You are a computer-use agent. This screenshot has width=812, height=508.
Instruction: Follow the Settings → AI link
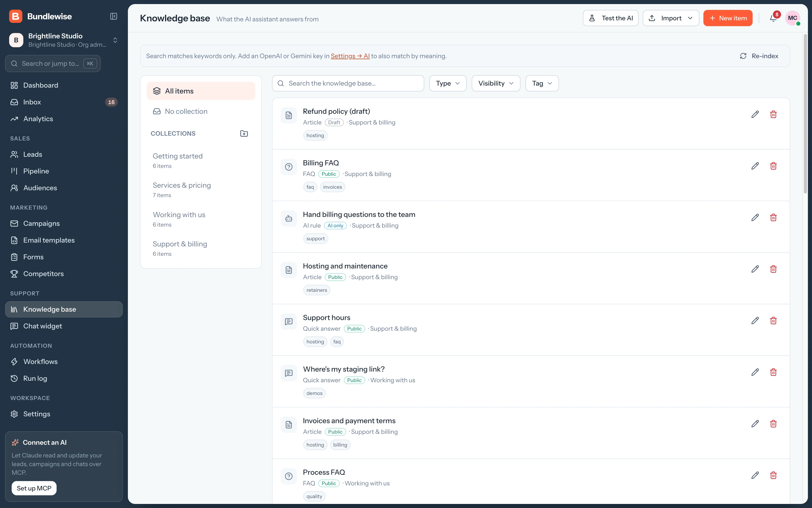[350, 56]
